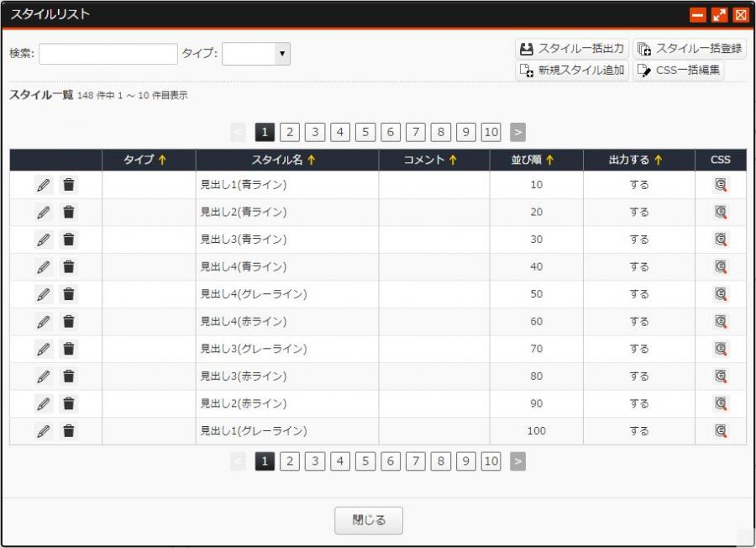The image size is (756, 548).
Task: Sort the list by タイプ column
Action: click(144, 160)
